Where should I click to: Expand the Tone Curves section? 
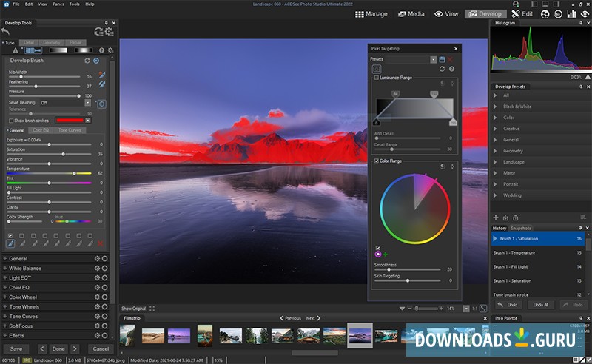pos(4,316)
